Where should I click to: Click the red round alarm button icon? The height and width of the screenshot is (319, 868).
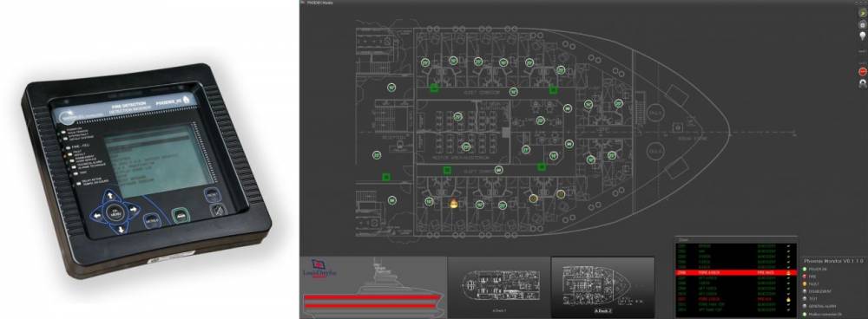(863, 71)
